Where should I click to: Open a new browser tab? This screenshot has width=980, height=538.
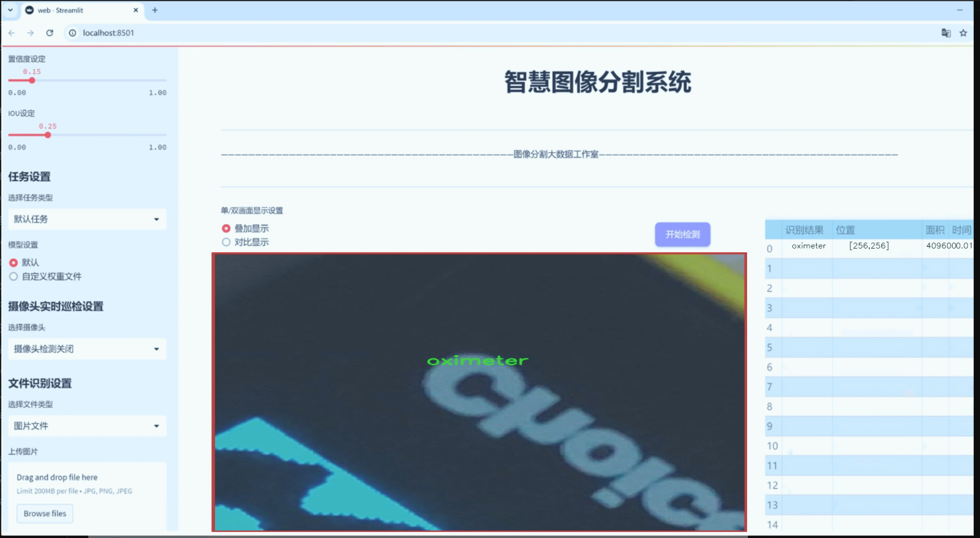(155, 10)
